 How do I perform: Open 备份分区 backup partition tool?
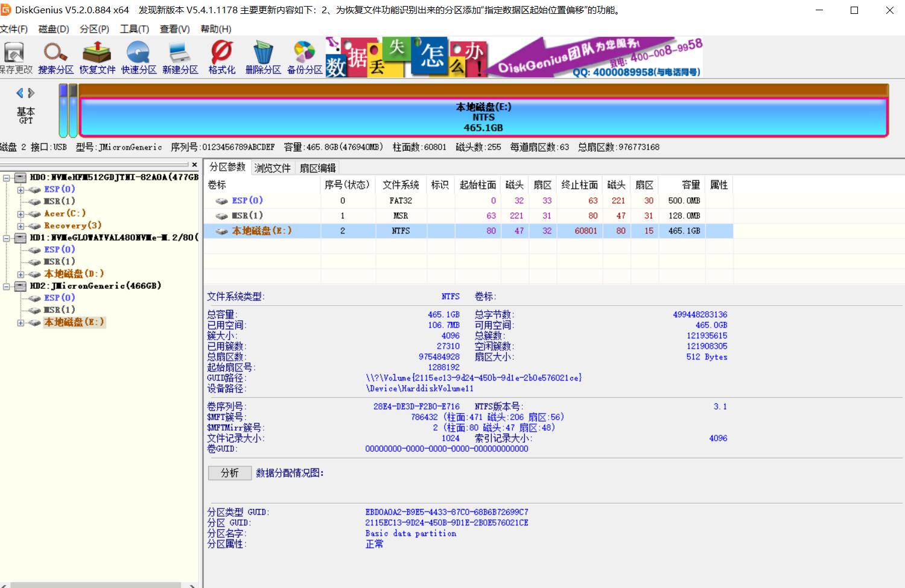pyautogui.click(x=304, y=56)
